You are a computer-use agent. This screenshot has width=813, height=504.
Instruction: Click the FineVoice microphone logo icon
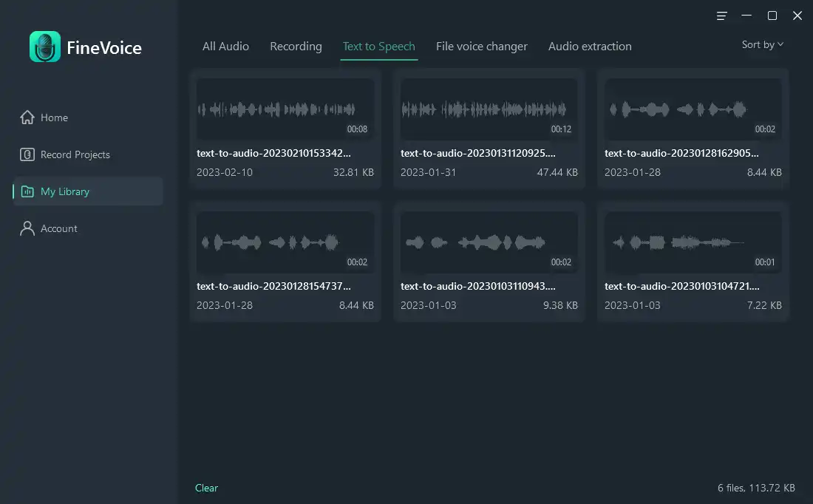45,47
